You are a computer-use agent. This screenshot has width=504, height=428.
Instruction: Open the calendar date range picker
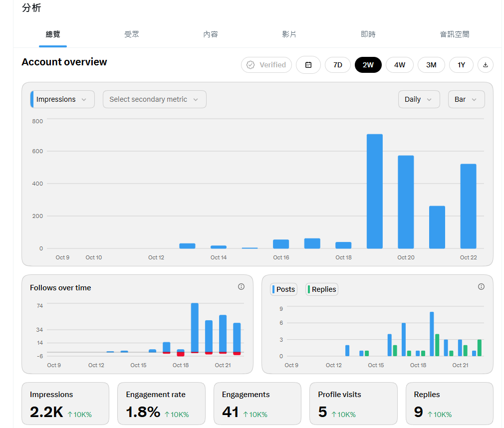pyautogui.click(x=308, y=65)
